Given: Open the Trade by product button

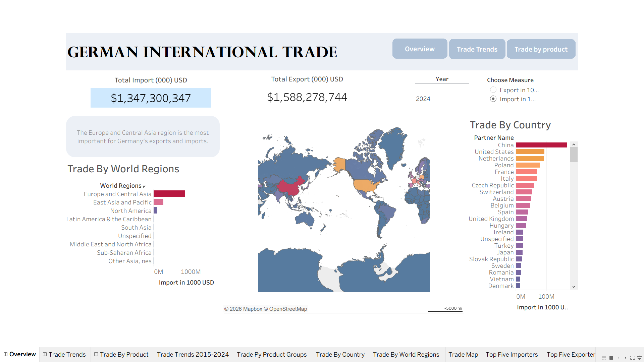Looking at the screenshot, I should (x=541, y=49).
